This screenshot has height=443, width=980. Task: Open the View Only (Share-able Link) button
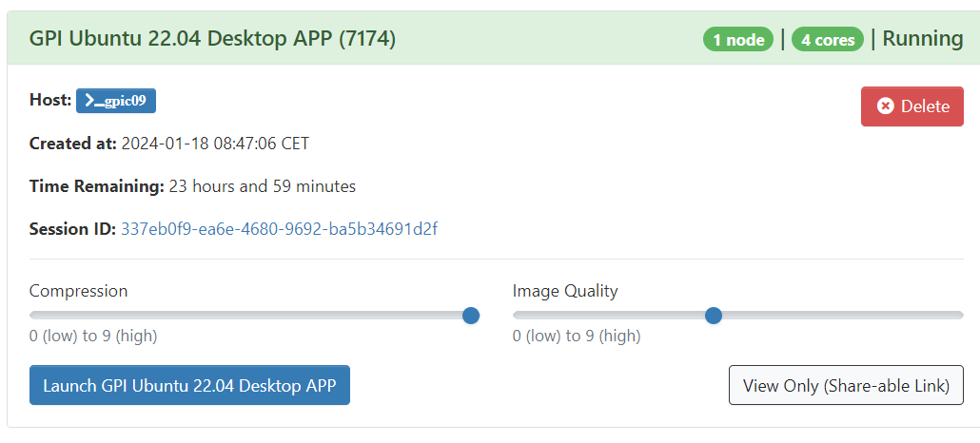[x=846, y=385]
